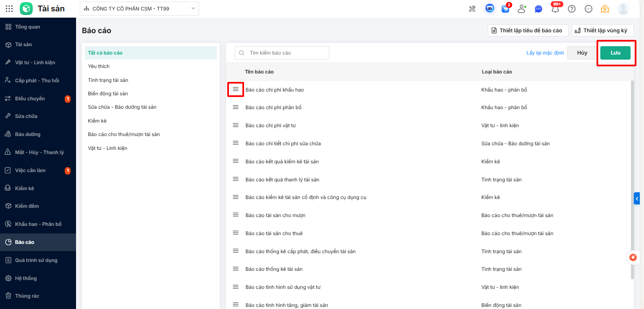Click the add user icon
The image size is (644, 309).
click(x=522, y=8)
